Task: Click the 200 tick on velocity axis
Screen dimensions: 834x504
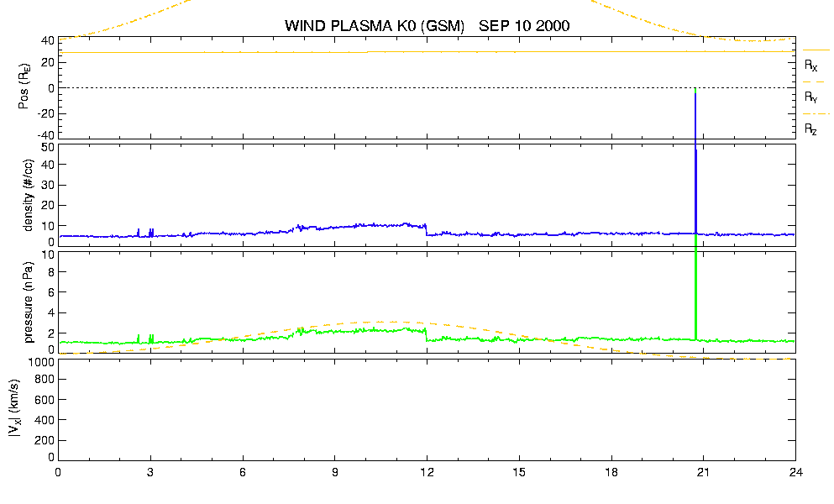Action: point(45,441)
